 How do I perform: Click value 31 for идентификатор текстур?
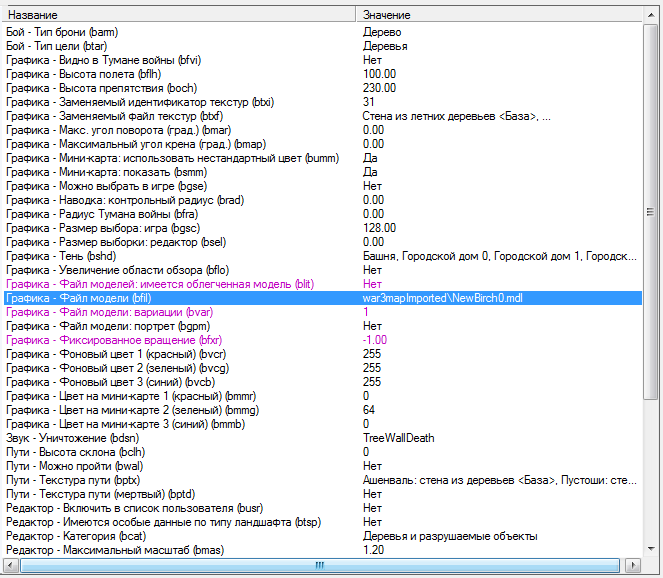[x=368, y=102]
